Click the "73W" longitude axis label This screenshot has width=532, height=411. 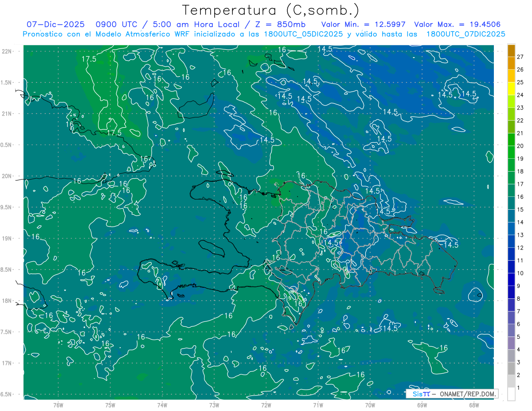(214, 405)
